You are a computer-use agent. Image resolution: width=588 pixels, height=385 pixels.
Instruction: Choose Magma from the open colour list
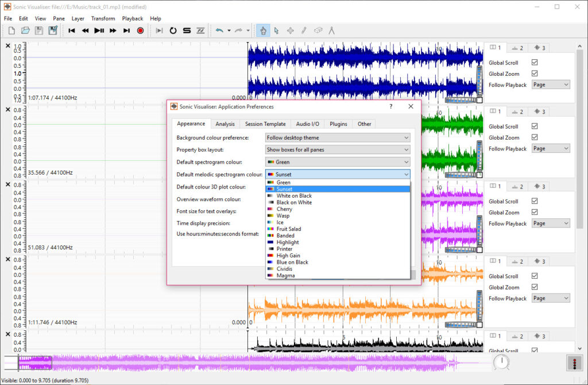coord(338,275)
